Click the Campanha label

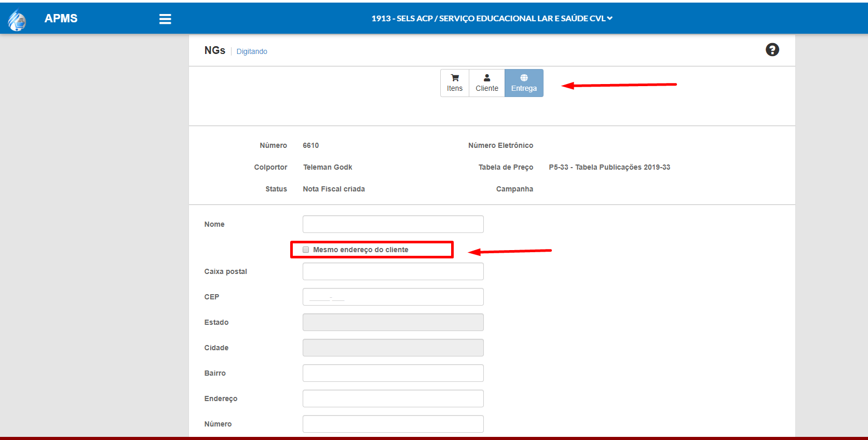click(514, 189)
